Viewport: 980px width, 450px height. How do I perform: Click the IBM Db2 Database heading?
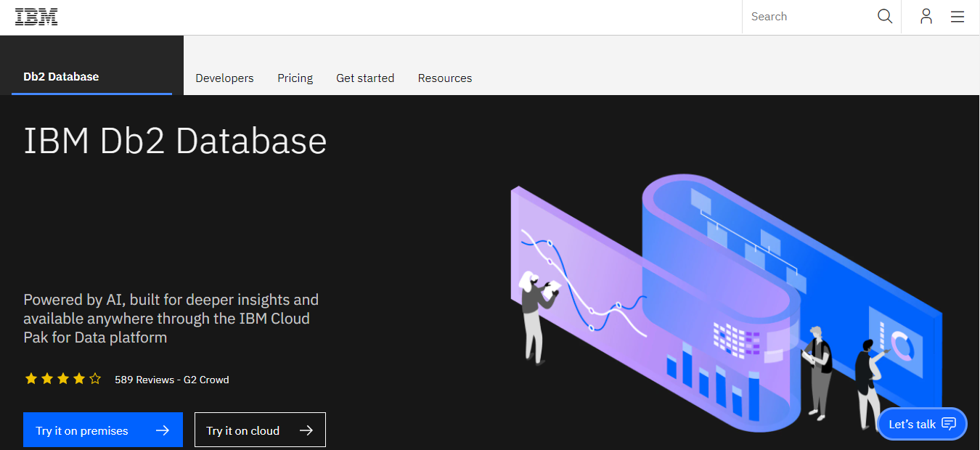[x=175, y=140]
